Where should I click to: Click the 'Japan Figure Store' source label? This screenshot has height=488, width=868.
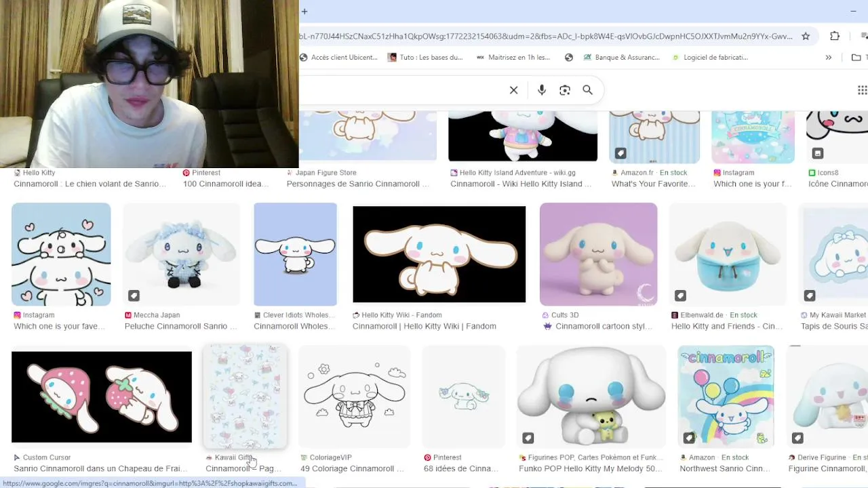(326, 173)
